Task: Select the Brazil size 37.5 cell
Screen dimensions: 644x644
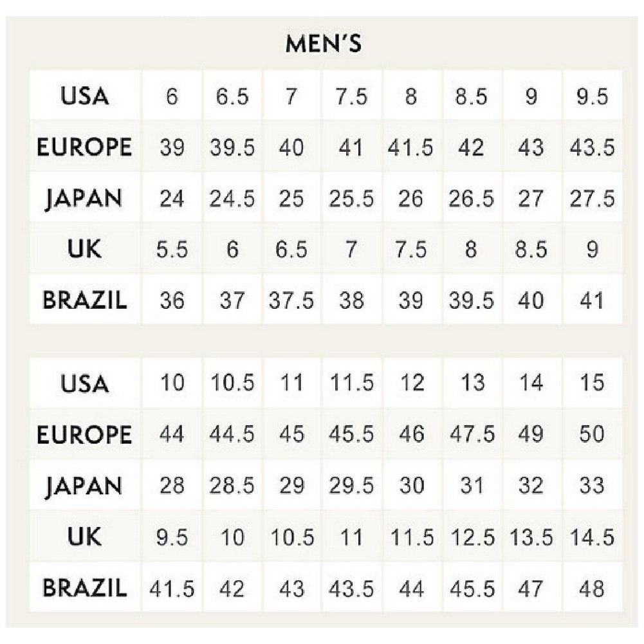Action: (x=291, y=300)
